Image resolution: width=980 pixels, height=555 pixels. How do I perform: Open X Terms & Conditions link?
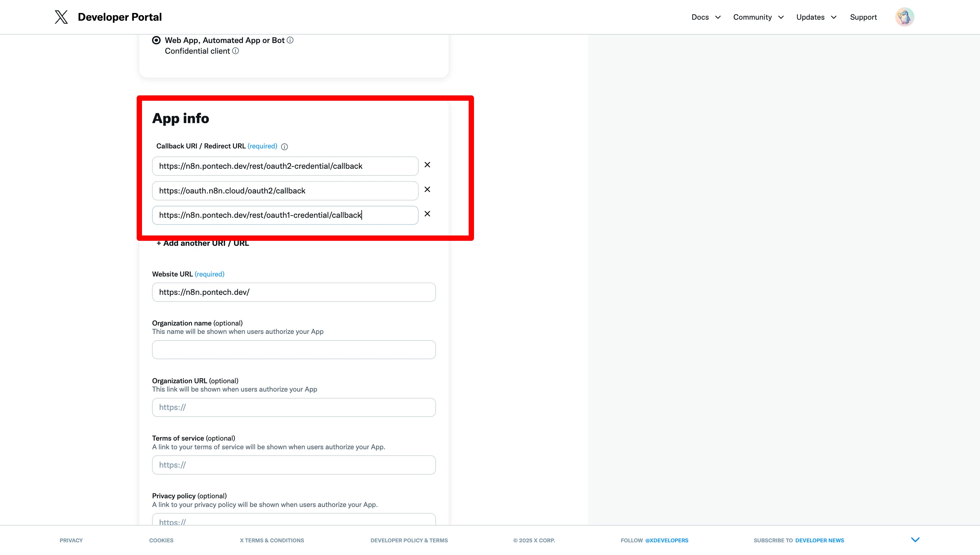point(272,541)
